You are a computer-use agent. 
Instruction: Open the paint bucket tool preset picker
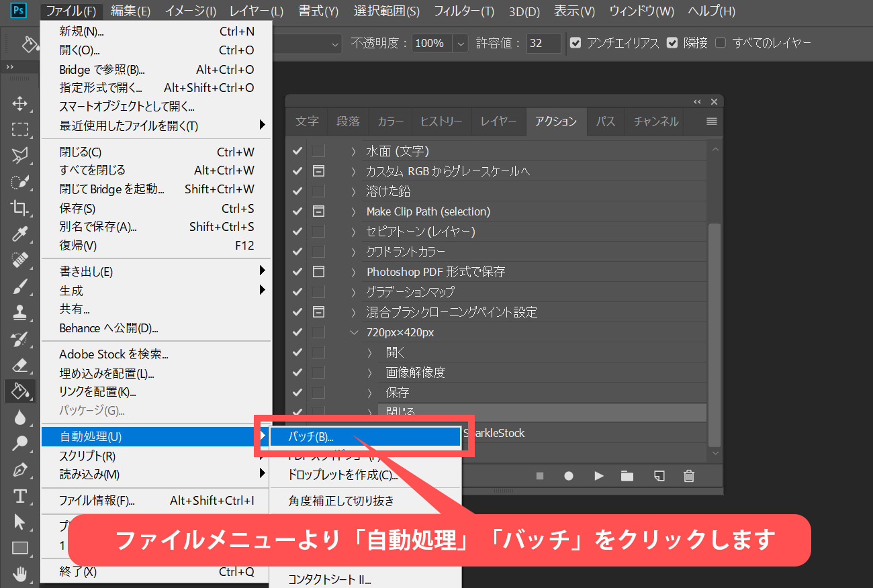tap(31, 44)
